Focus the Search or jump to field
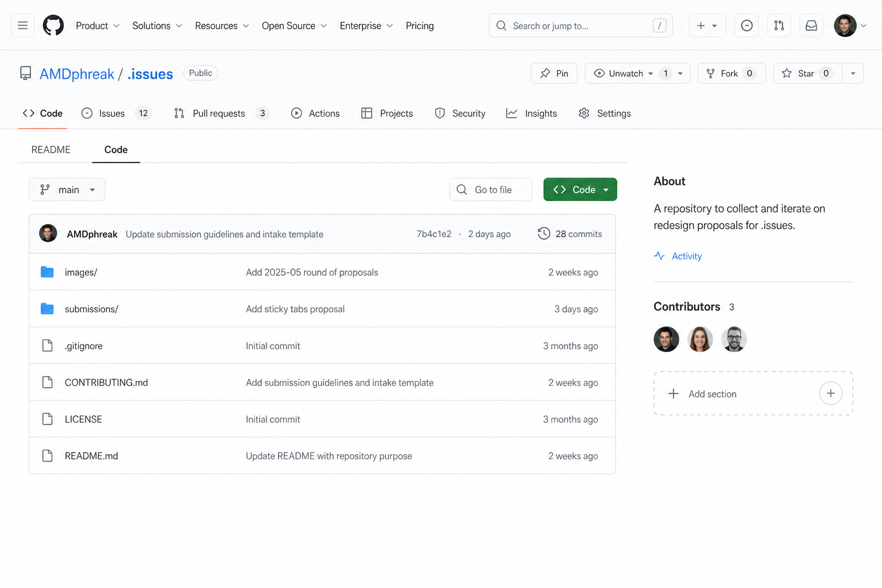The height and width of the screenshot is (588, 882). [x=581, y=25]
